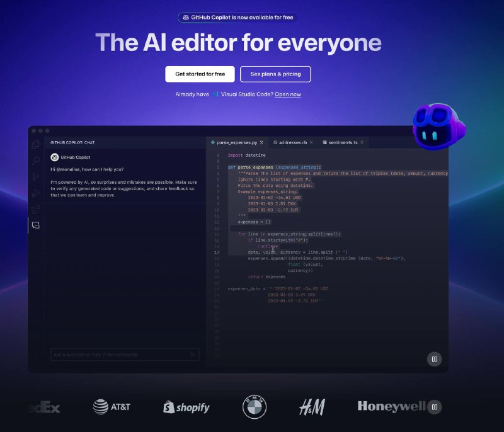This screenshot has width=504, height=432.
Task: Open See plans & pricing
Action: point(275,74)
